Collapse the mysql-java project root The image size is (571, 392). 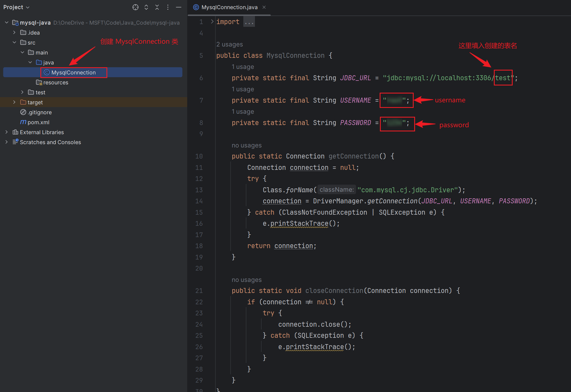coord(7,22)
